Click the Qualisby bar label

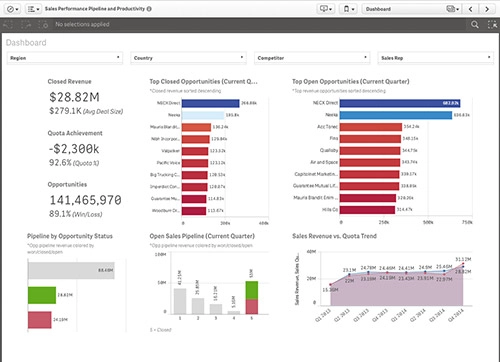[x=329, y=150]
